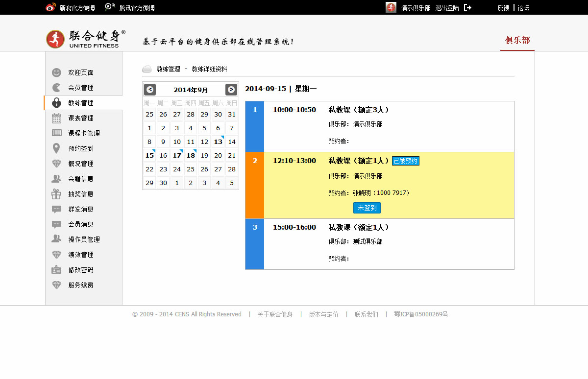Click the 退出登陆 logout link
This screenshot has height=379, width=588.
[x=447, y=8]
